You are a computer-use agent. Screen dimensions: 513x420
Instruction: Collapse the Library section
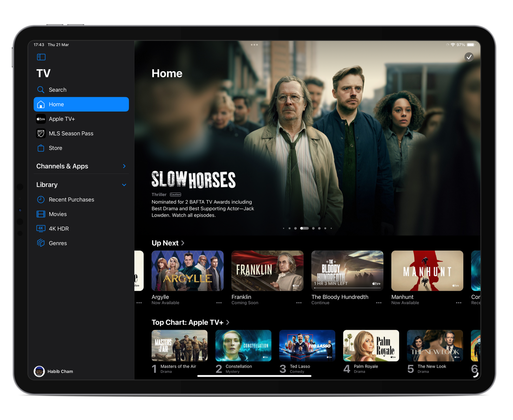click(x=124, y=185)
